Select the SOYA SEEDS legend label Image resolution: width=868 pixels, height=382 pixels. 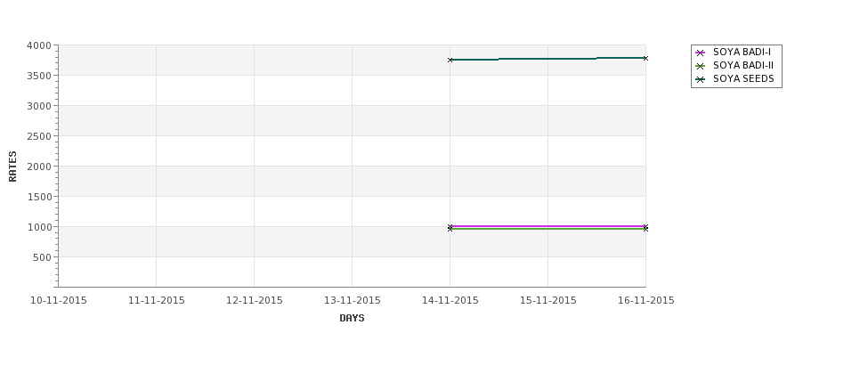(743, 78)
